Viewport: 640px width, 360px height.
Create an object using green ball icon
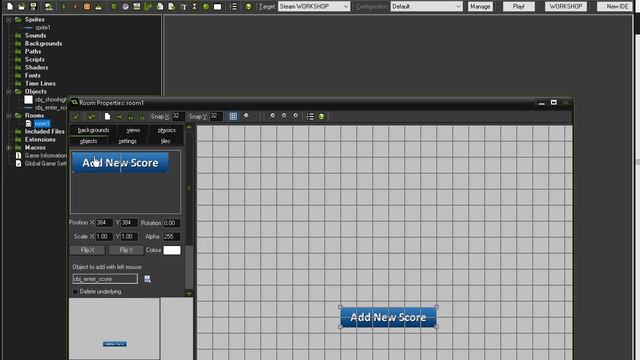[206, 7]
